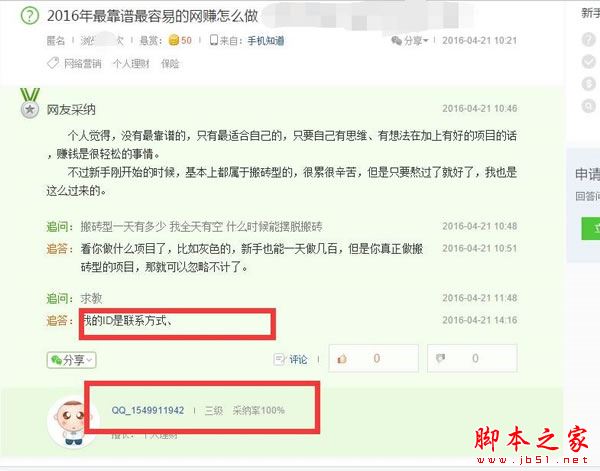600x471 pixels.
Task: Click the mobile phone source icon
Action: (x=214, y=40)
